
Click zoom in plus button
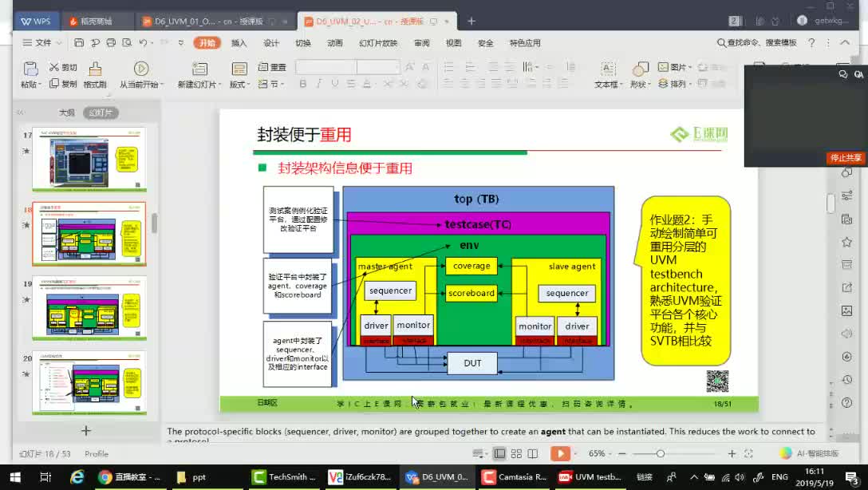click(x=732, y=453)
